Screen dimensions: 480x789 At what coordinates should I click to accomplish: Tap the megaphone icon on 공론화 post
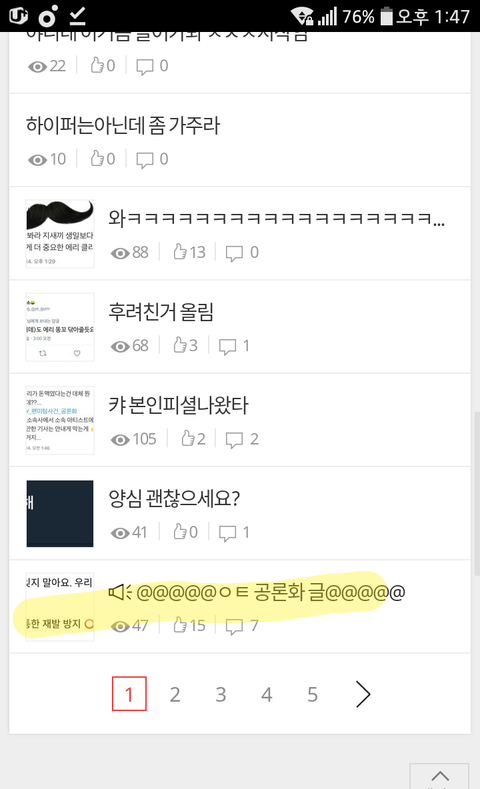(x=120, y=592)
